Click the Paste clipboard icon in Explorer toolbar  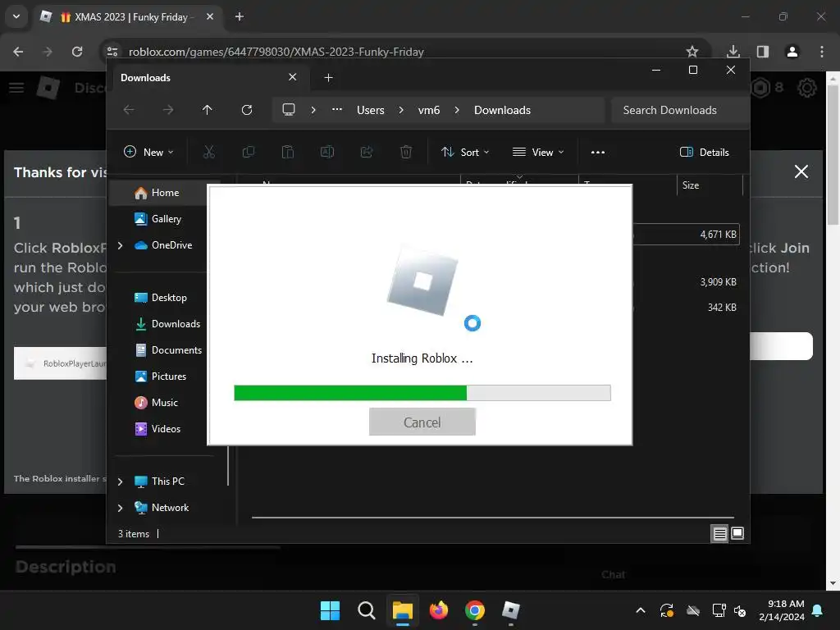[x=288, y=152]
